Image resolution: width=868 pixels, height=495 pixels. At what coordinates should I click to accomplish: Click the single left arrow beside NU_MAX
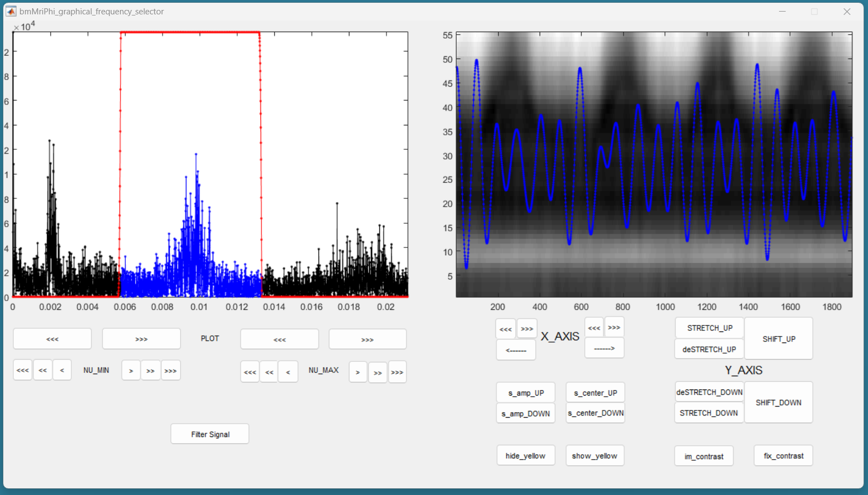pos(288,372)
